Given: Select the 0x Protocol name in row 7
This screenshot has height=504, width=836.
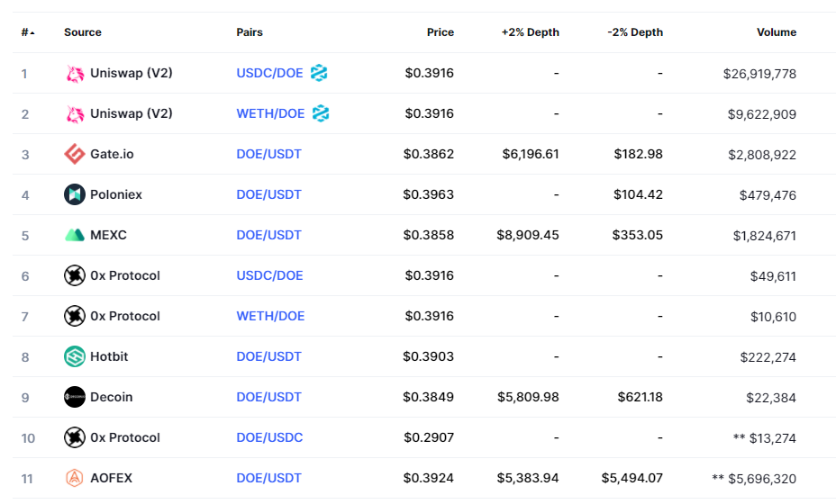Looking at the screenshot, I should click(x=125, y=316).
